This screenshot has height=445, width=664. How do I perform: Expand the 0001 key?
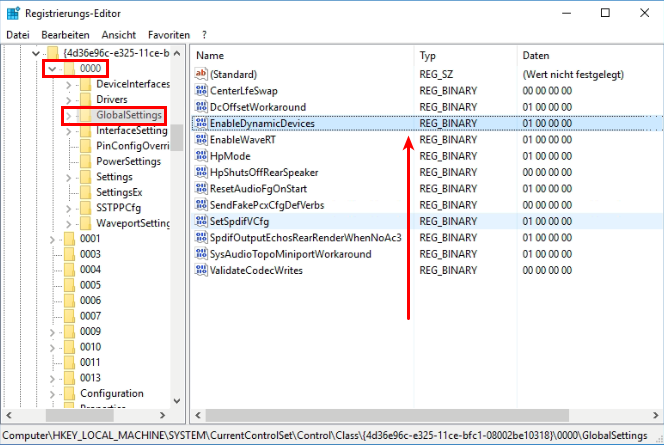tap(53, 239)
